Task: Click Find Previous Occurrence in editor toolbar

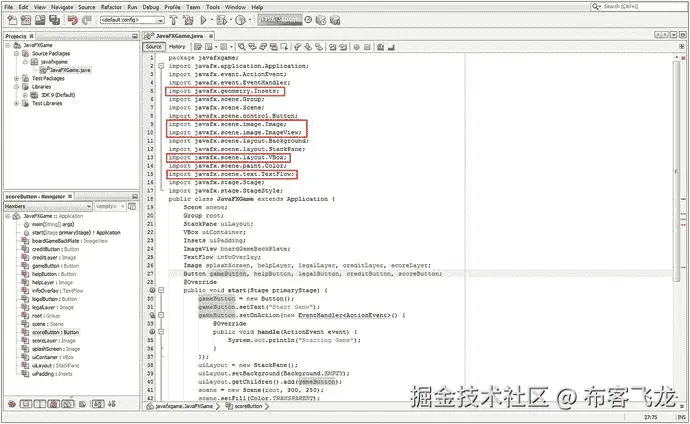Action: (x=252, y=46)
